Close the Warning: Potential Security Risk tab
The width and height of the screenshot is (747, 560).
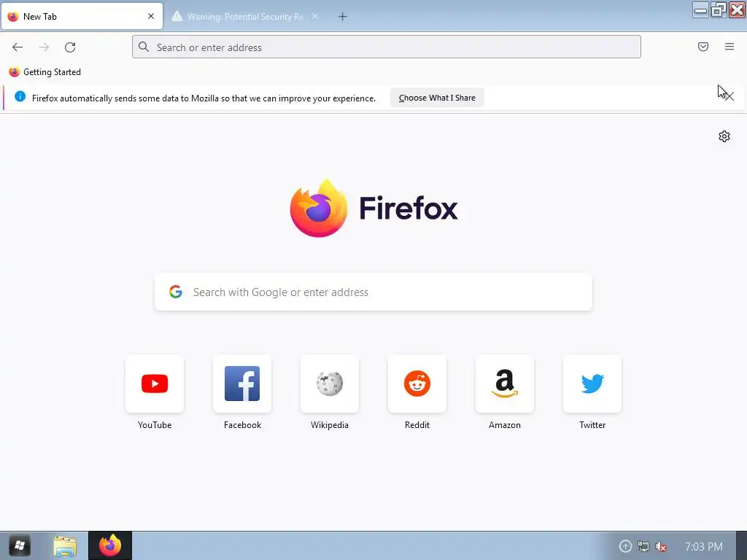315,16
